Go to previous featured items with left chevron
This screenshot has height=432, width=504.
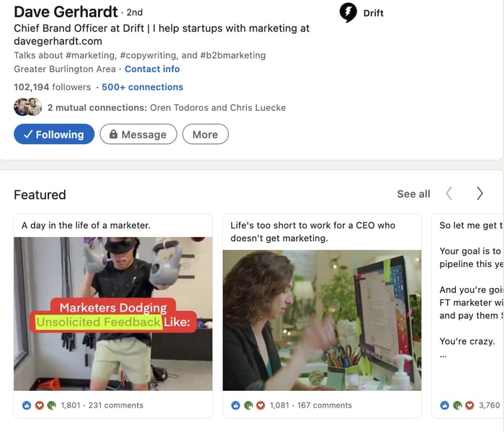pos(449,194)
